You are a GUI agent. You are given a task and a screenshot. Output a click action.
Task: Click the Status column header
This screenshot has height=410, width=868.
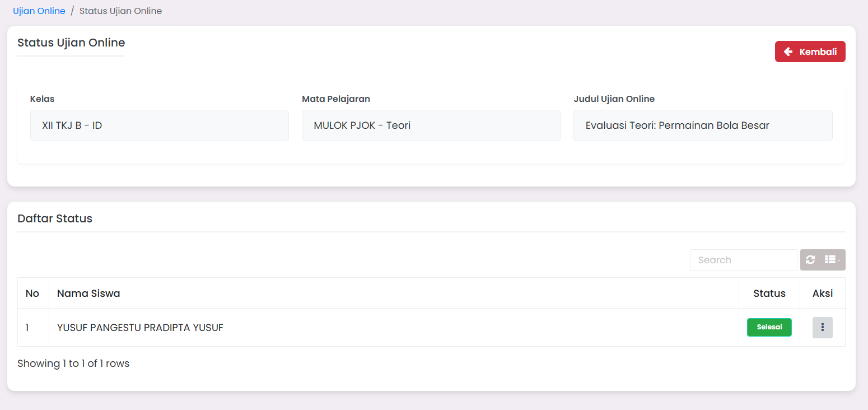(x=769, y=293)
